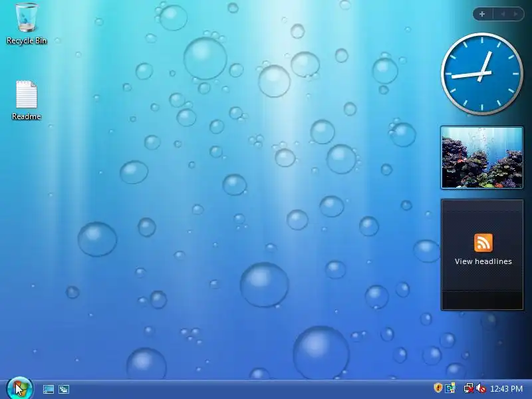
Task: Open the Windows Security alert shield tray icon
Action: (x=438, y=388)
